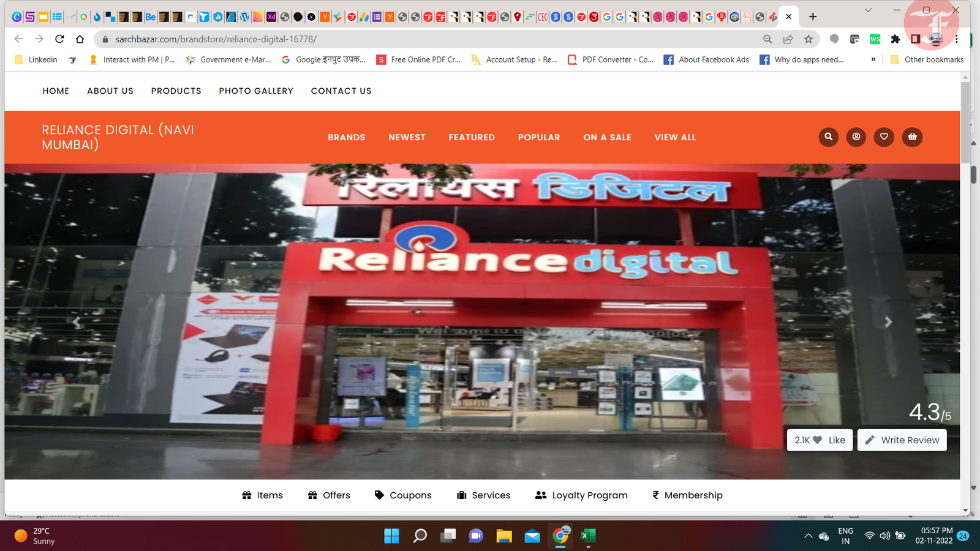
Task: Open Task View in taskbar
Action: [448, 536]
